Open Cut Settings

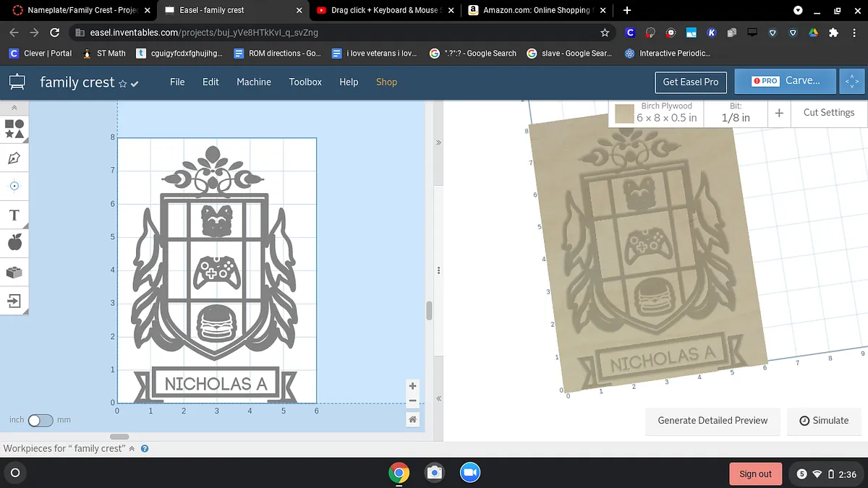point(829,113)
